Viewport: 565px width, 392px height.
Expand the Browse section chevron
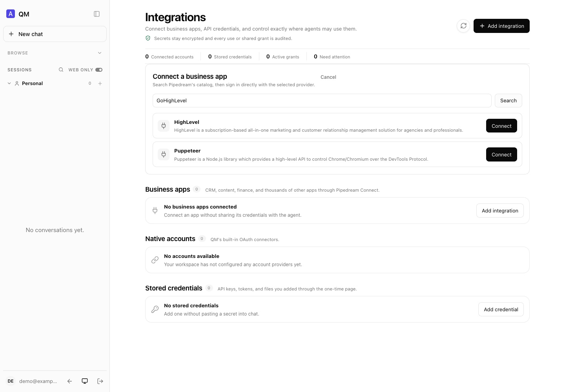click(x=100, y=53)
